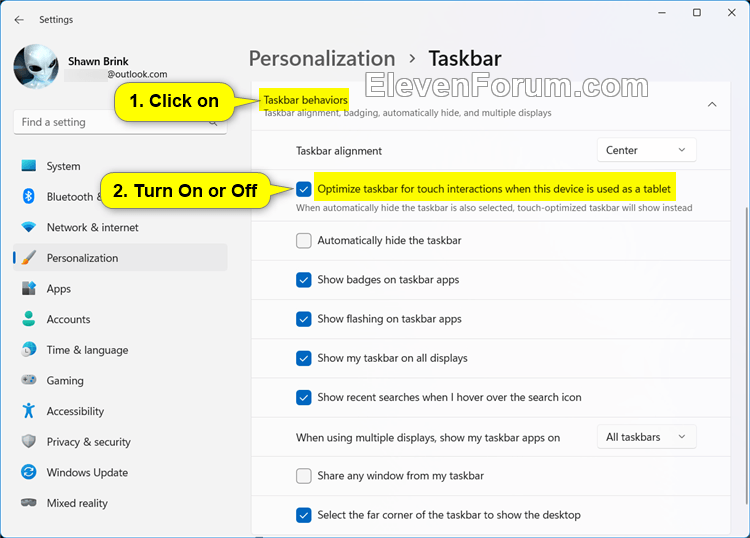The image size is (750, 538).
Task: Uncheck Show badges on taskbar apps
Action: [x=304, y=279]
